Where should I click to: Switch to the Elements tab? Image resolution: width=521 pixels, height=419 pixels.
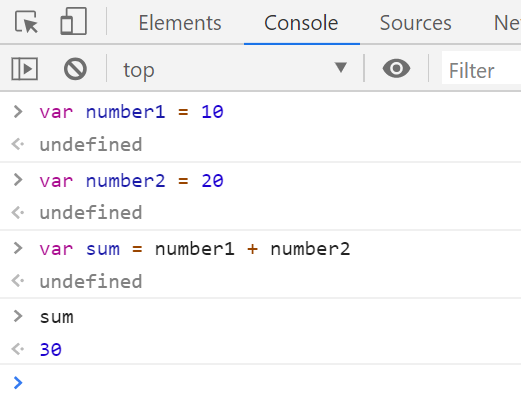click(180, 23)
